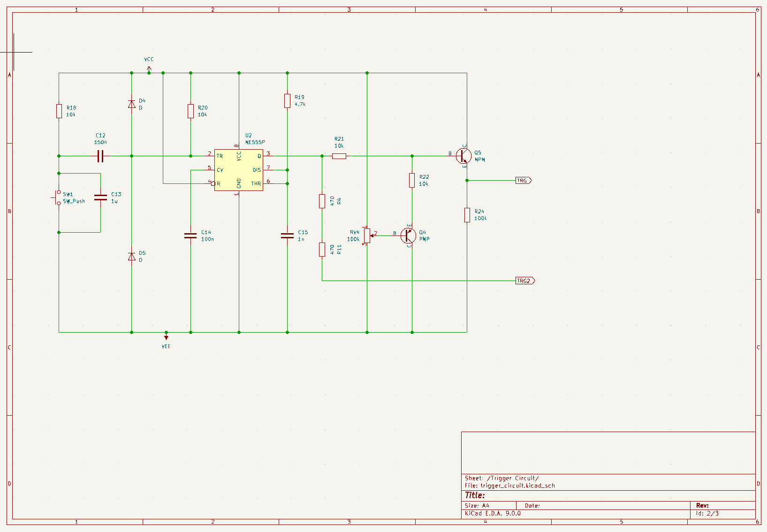
Task: Click the 'NPN' value text of Q5
Action: [480, 160]
